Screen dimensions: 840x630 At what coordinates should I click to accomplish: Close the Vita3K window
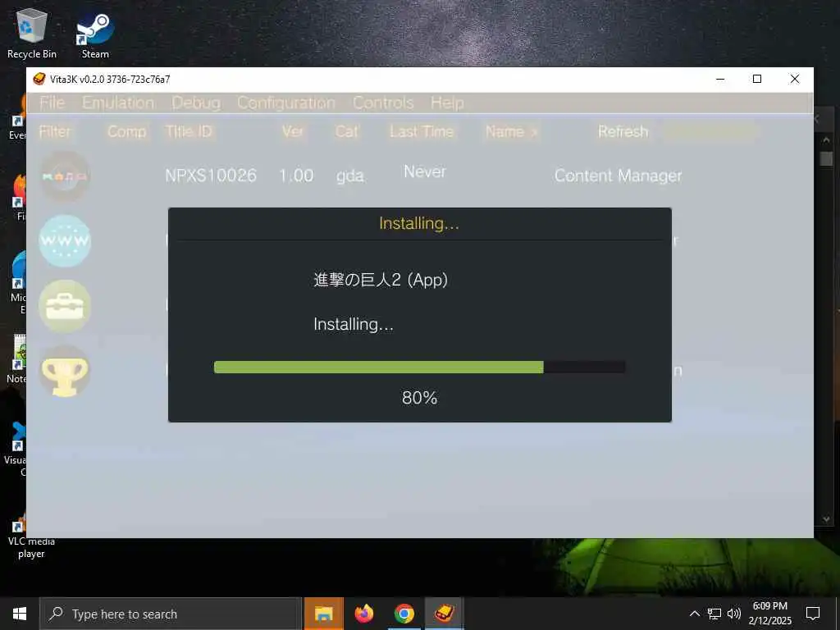[795, 80]
